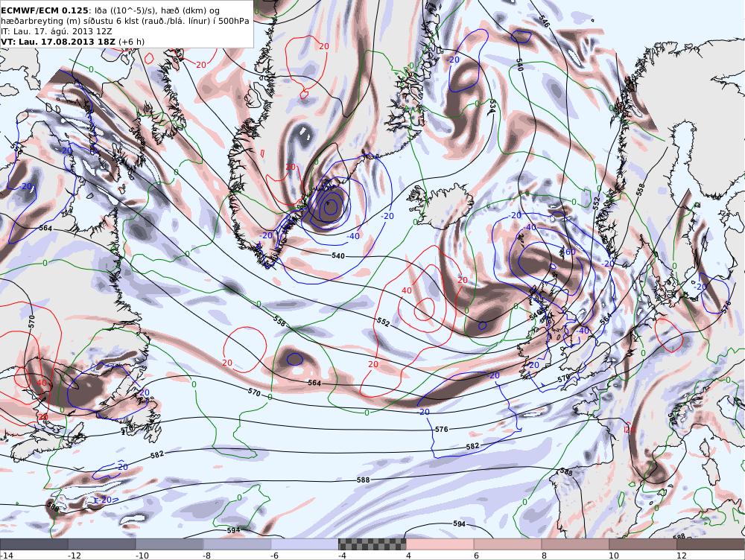Viewport: 745px width, 560px height.
Task: Click the '588' contour label in mid-Atlantic
Action: coord(363,480)
